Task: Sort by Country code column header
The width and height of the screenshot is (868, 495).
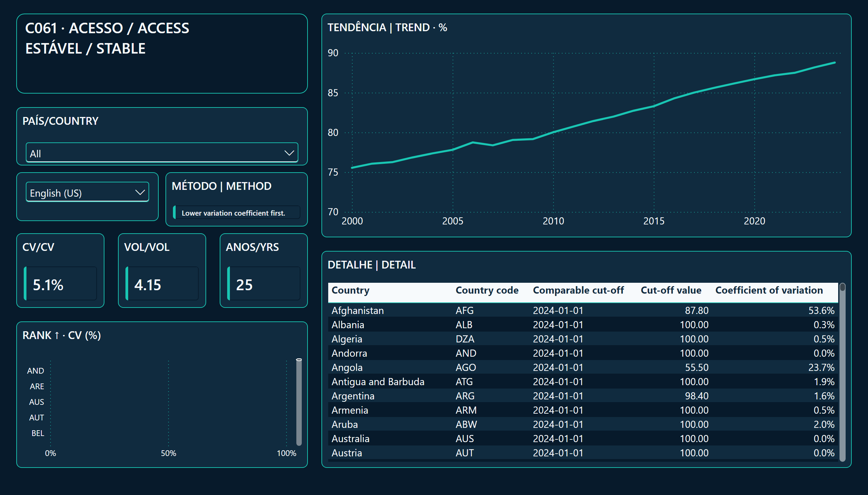Action: (x=487, y=290)
